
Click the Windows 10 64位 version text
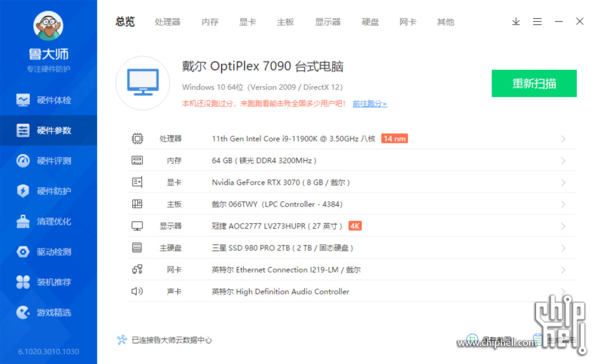click(x=262, y=87)
